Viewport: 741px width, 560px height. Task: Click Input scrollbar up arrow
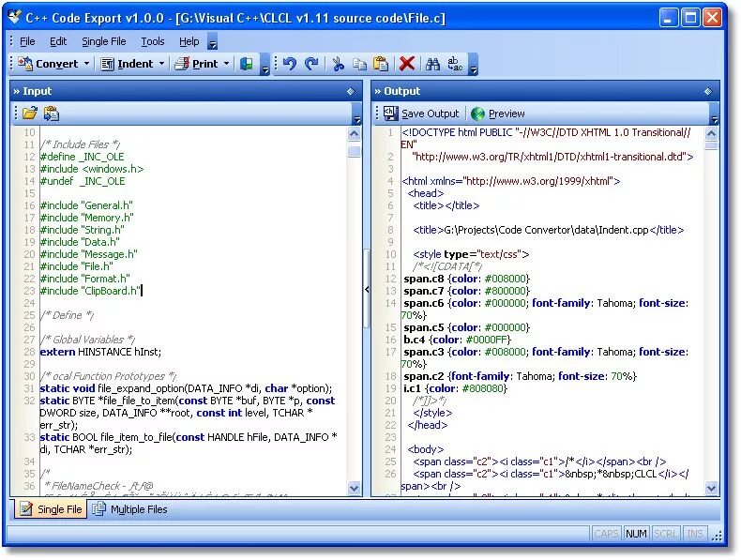[354, 134]
